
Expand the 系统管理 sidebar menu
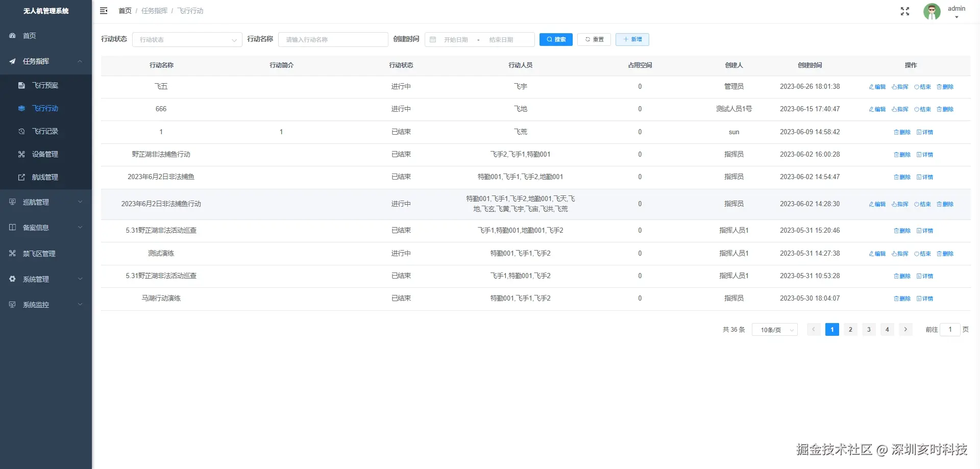[x=46, y=279]
